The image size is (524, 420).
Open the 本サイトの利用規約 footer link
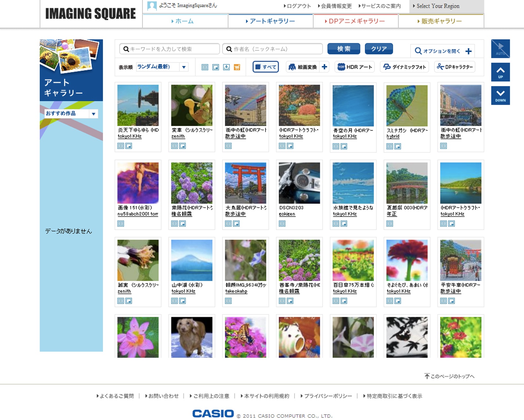point(265,396)
